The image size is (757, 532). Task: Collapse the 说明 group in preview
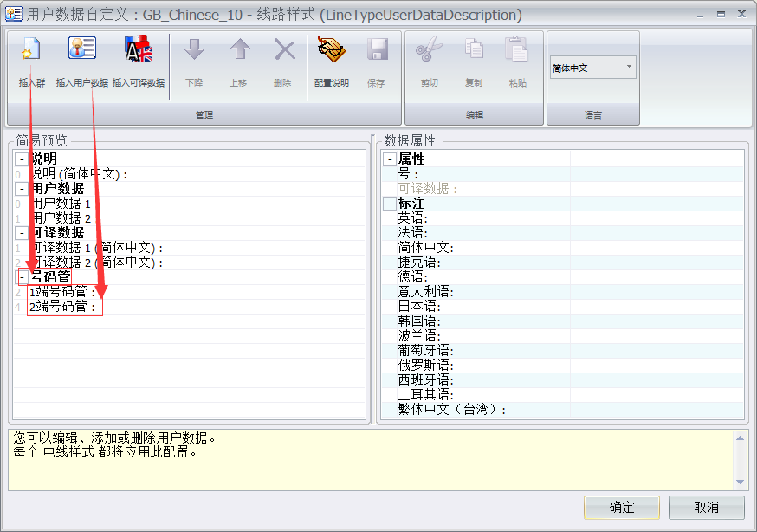[21, 159]
